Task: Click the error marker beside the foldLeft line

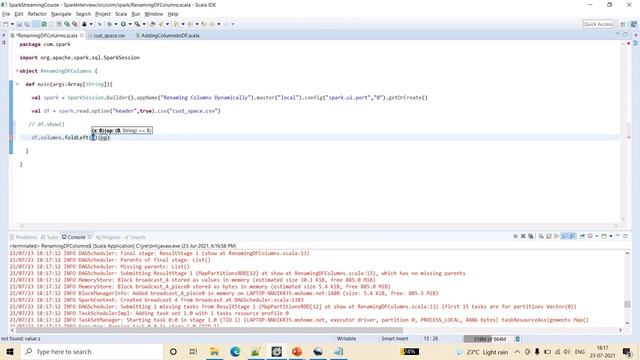Action: pyautogui.click(x=11, y=138)
